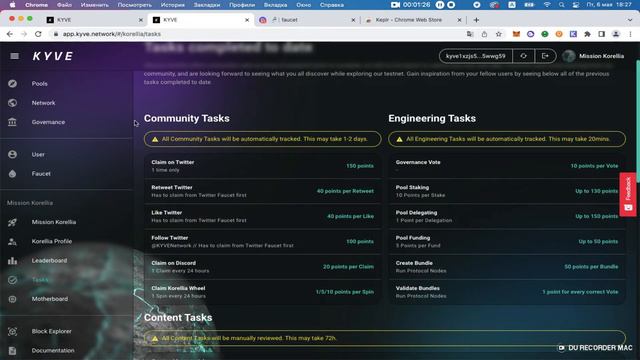640x360 pixels.
Task: Go to Leaderboard page
Action: (49, 260)
